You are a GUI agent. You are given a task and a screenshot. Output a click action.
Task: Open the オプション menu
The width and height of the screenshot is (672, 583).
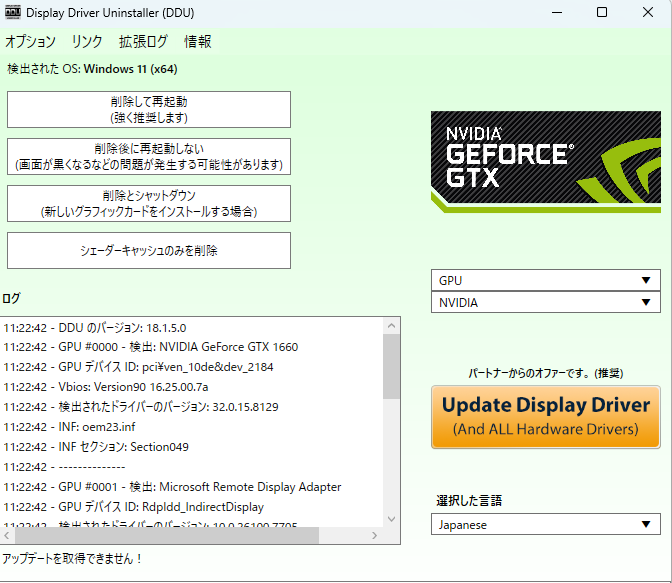point(30,42)
